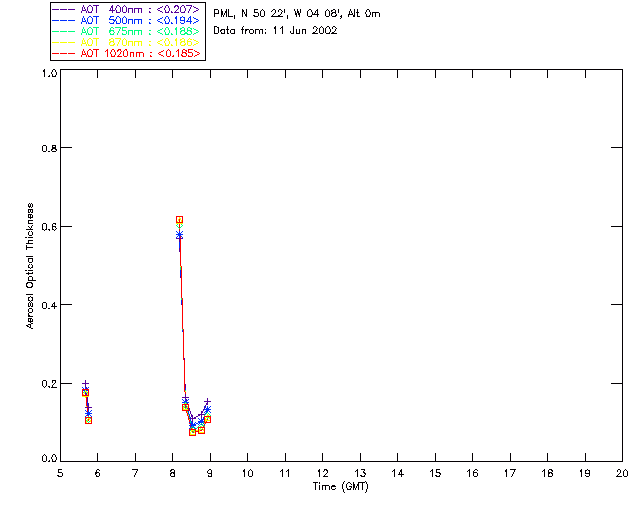Click the Aerosol Optical Thickness axis label
This screenshot has height=512, width=640.
coord(30,266)
